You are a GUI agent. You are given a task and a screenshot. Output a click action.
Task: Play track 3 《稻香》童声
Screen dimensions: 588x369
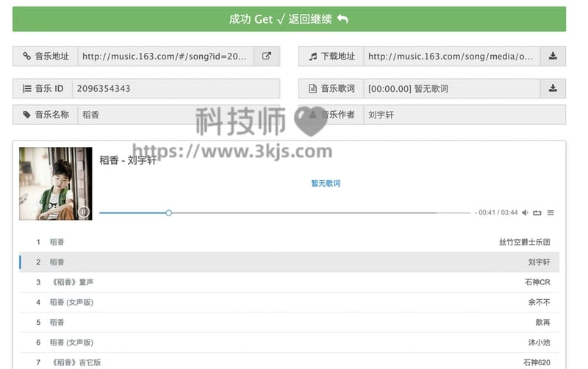tap(289, 282)
